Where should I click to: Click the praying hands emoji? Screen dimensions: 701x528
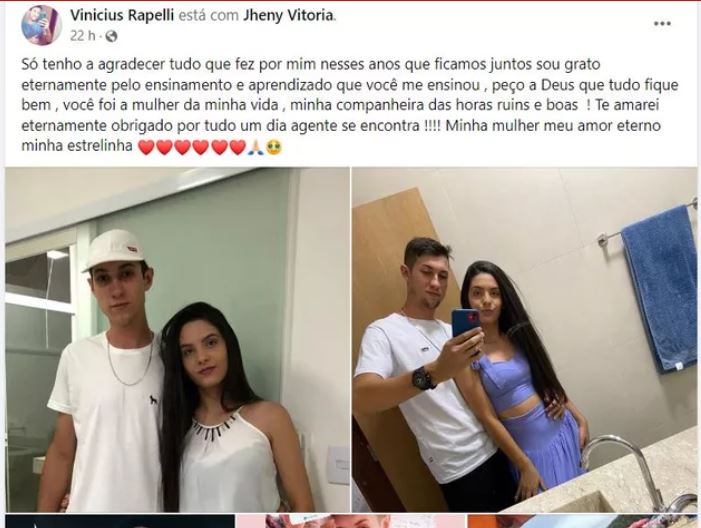pyautogui.click(x=256, y=147)
